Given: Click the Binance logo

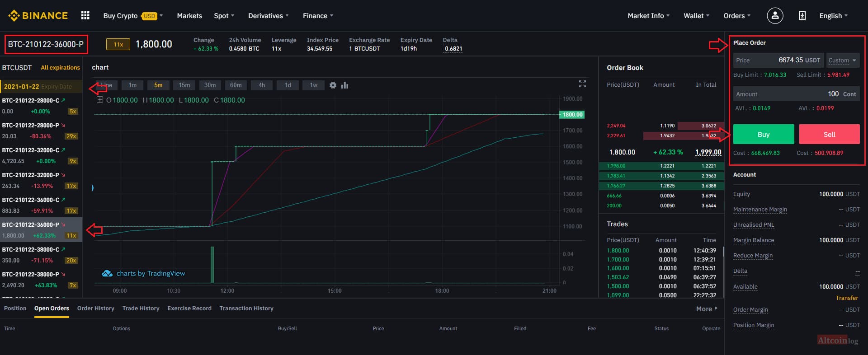Looking at the screenshot, I should [38, 16].
